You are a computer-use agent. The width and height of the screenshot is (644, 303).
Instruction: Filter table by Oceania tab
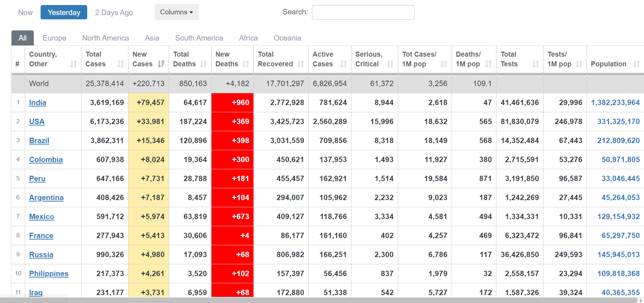click(288, 38)
